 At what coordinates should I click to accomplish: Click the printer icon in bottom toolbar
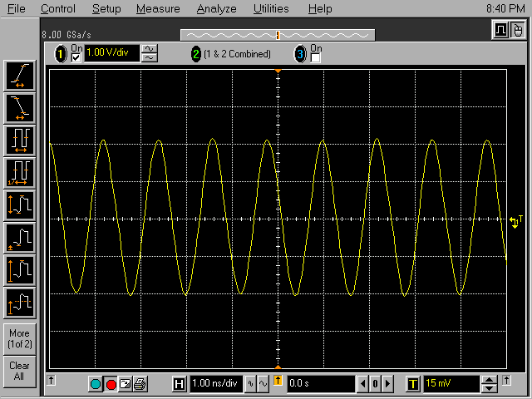coord(140,384)
